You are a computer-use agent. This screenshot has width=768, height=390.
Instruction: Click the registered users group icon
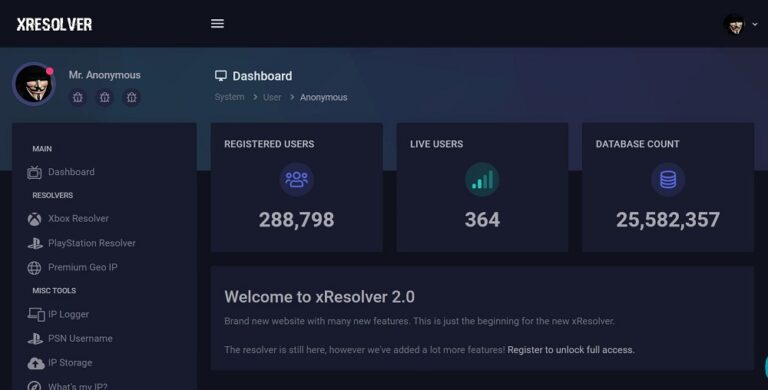click(296, 179)
